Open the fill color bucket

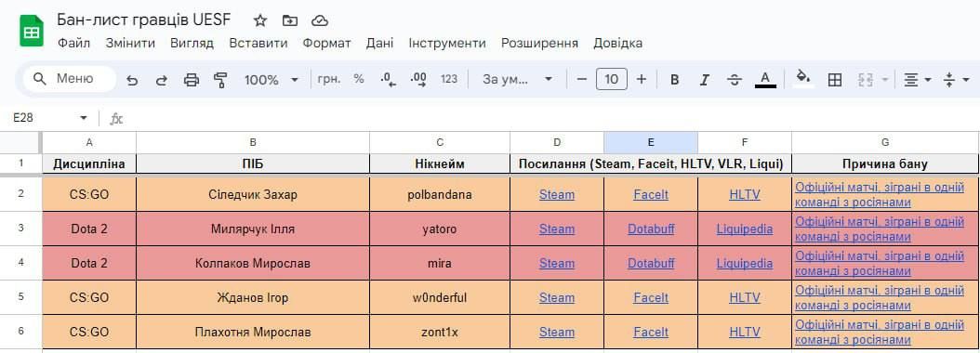click(x=803, y=78)
